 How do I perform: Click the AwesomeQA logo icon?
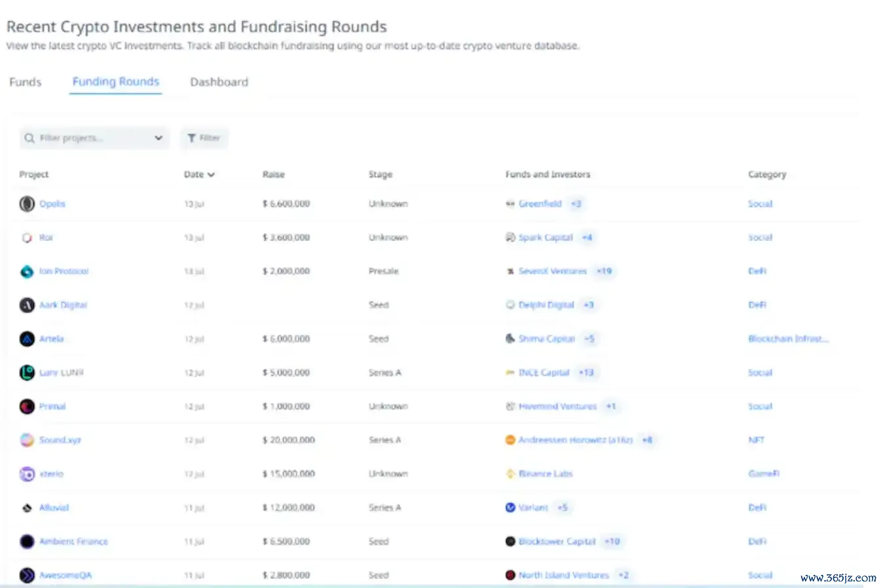27,576
